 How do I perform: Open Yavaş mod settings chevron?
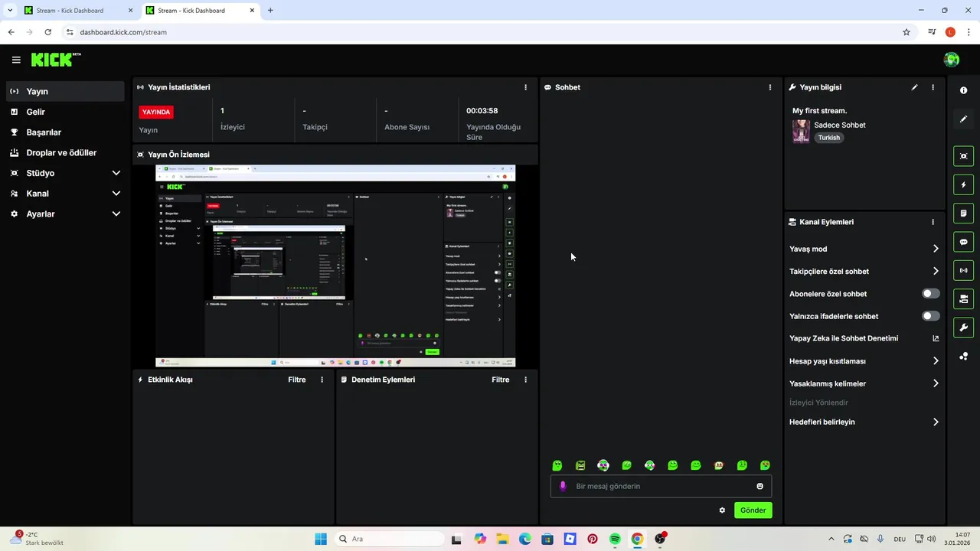tap(936, 249)
